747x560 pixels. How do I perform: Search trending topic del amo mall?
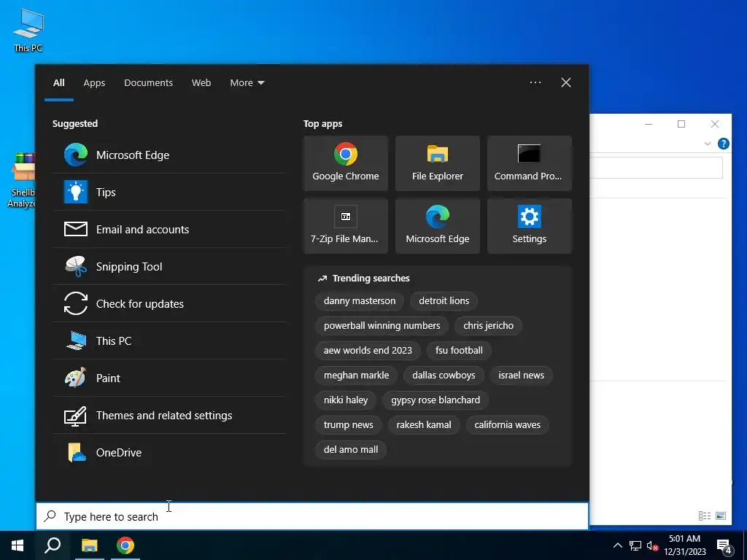tap(351, 449)
